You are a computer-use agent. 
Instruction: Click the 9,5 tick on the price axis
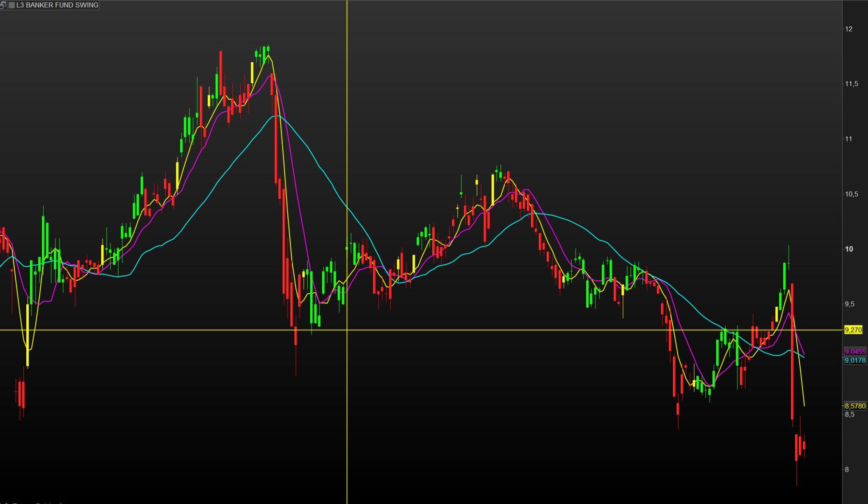pos(849,304)
